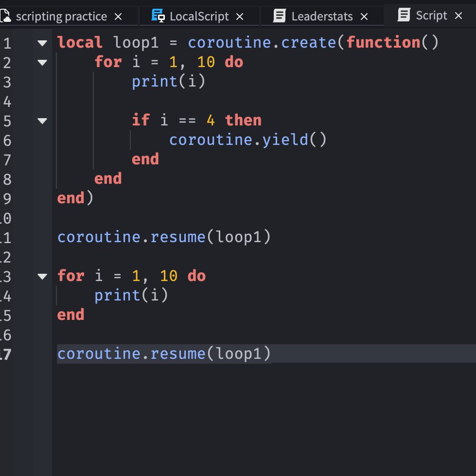Image resolution: width=476 pixels, height=476 pixels.
Task: Close the Leaderstats tab
Action: 364,17
